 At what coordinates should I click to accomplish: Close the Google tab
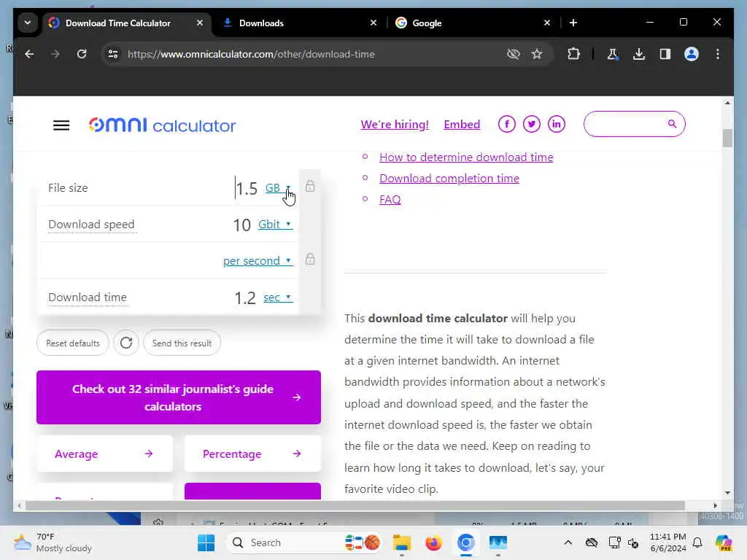coord(547,23)
